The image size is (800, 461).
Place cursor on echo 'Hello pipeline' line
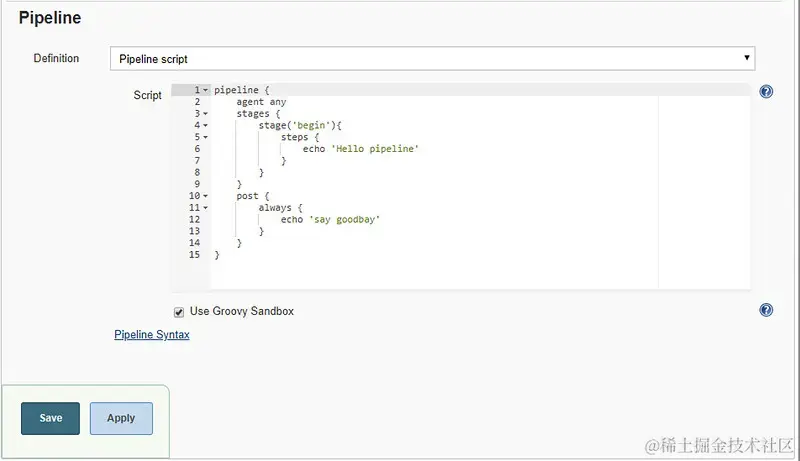click(360, 149)
